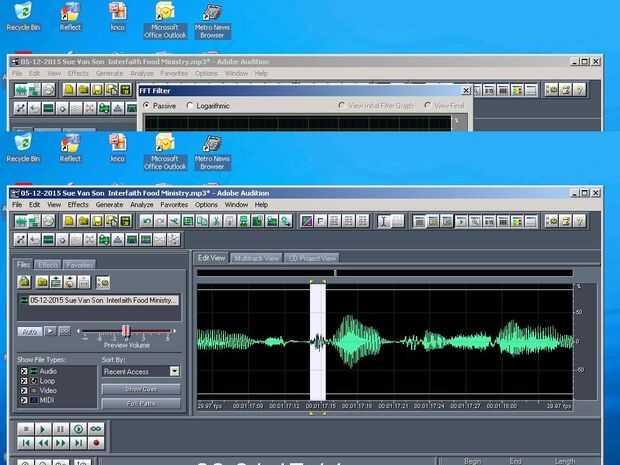Click the Fast Forward transport button
This screenshot has width=620, height=465.
tap(60, 443)
